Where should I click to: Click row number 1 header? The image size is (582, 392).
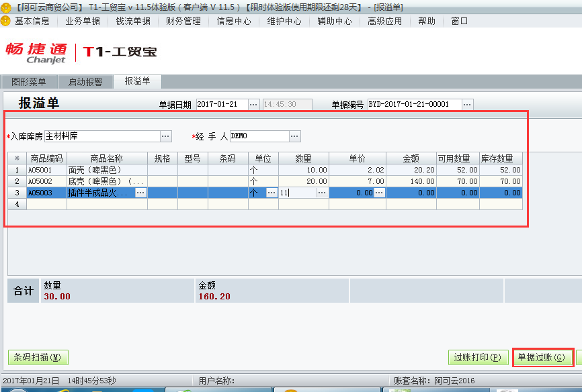coord(17,170)
